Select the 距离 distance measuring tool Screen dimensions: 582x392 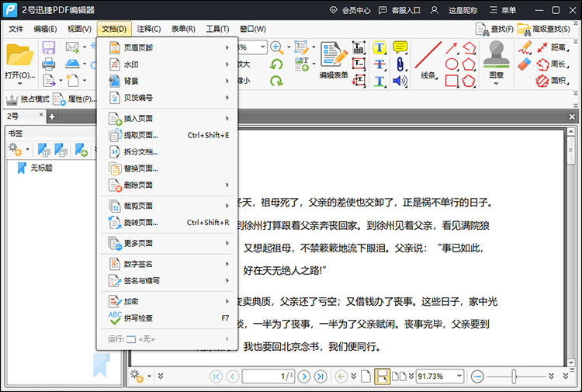(x=552, y=47)
